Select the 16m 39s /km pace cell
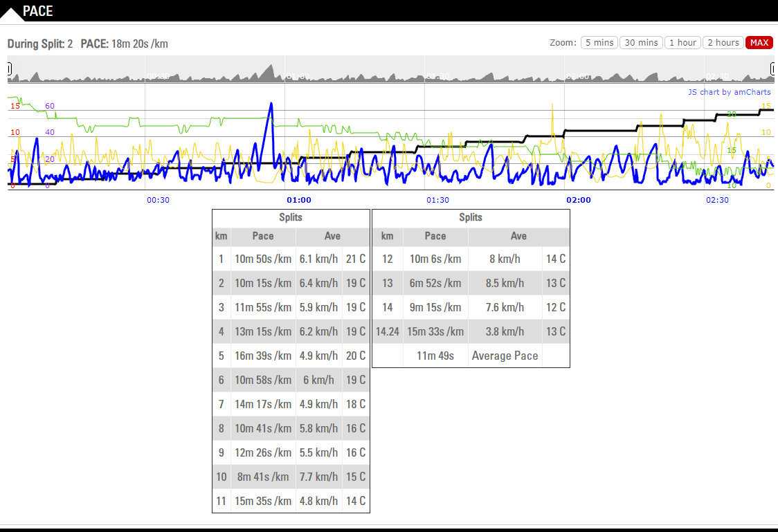Viewport: 778px width, 532px height. [263, 356]
